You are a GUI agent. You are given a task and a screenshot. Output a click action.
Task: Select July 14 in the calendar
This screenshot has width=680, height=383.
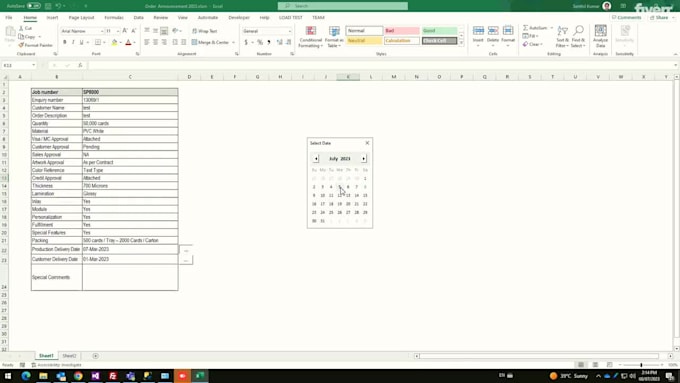356,195
